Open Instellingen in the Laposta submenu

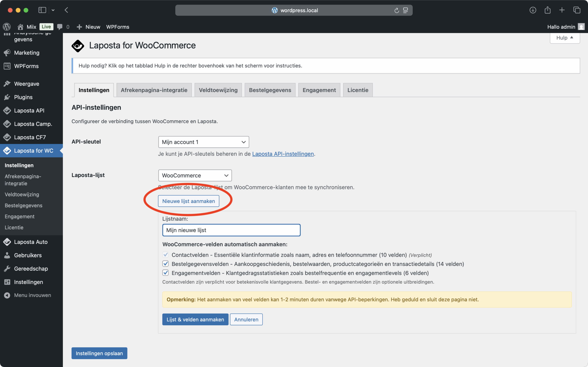click(x=19, y=165)
